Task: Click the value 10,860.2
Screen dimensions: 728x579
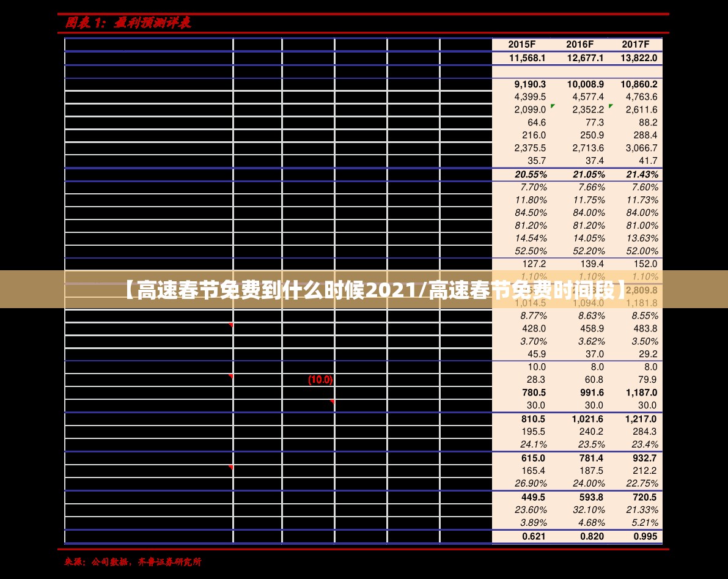Action: click(x=639, y=84)
